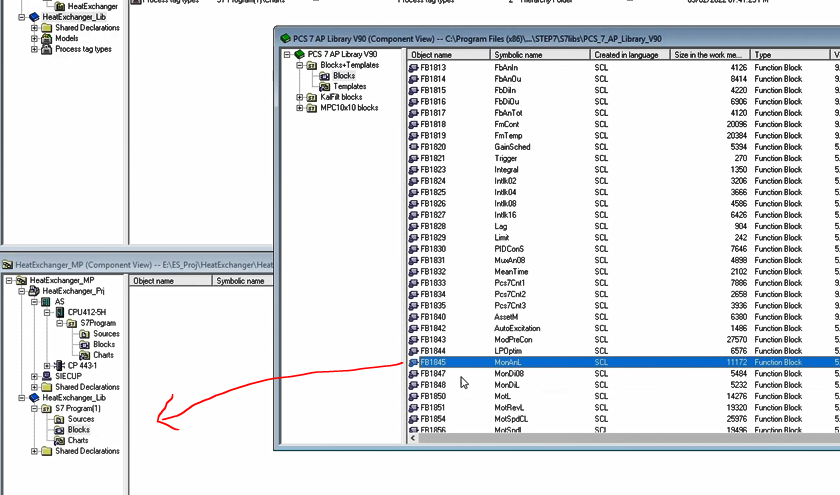Expand the SIECUP node
840x495 pixels.
tap(34, 377)
